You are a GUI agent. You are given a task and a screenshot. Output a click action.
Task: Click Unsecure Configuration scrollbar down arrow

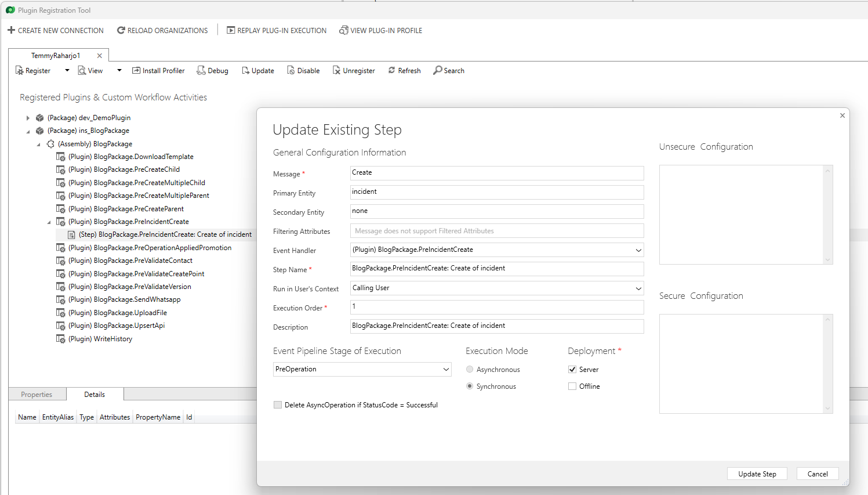click(827, 260)
